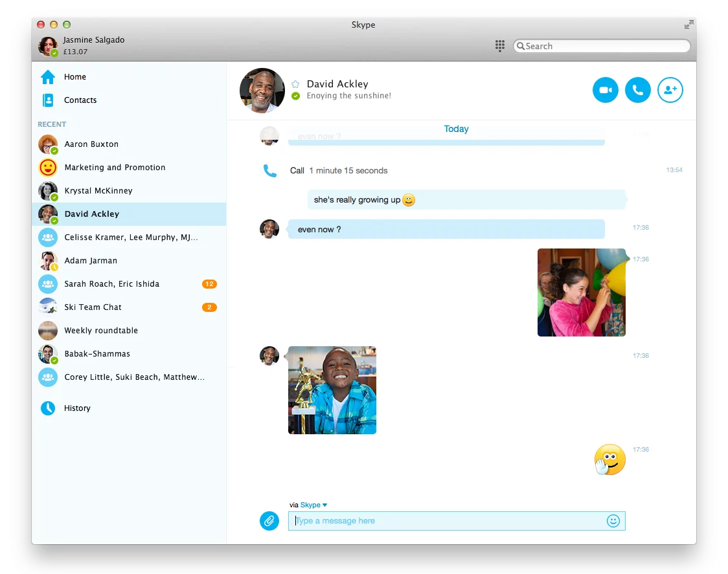Click Ski Team Chat avatar

[48, 307]
